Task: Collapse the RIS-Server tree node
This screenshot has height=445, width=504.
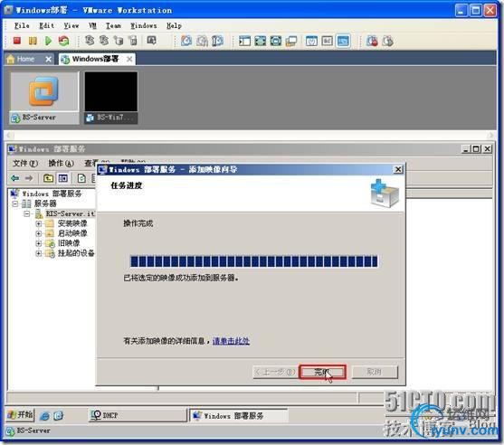Action: click(x=27, y=213)
